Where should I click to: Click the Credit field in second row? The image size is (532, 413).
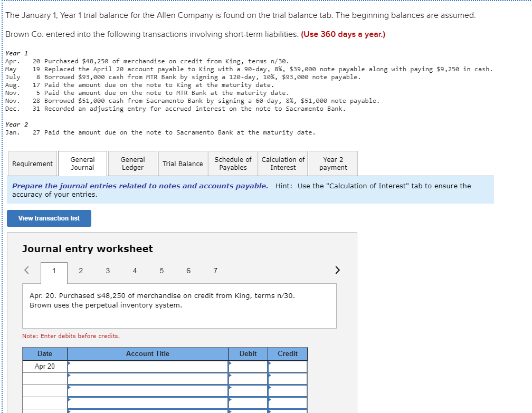coord(288,379)
